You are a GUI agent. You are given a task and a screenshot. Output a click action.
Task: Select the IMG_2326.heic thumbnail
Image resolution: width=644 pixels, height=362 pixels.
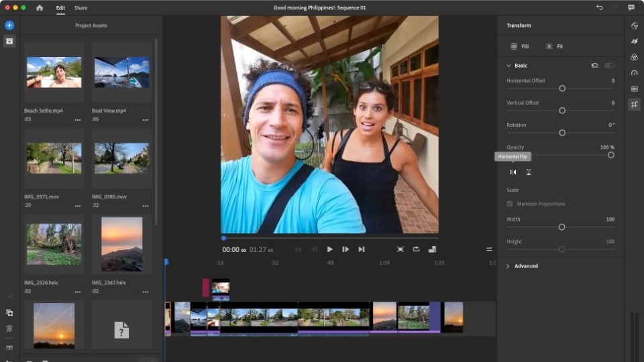(54, 244)
